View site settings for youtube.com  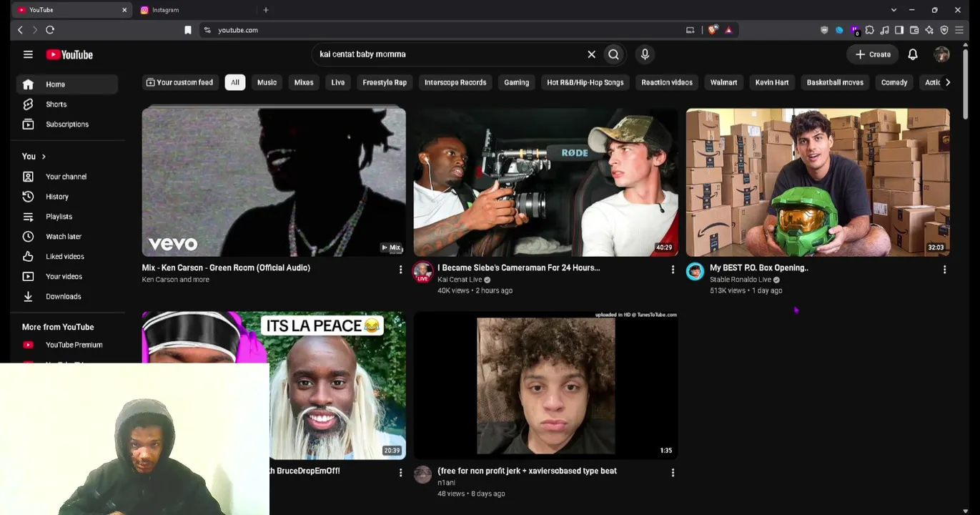coord(207,30)
